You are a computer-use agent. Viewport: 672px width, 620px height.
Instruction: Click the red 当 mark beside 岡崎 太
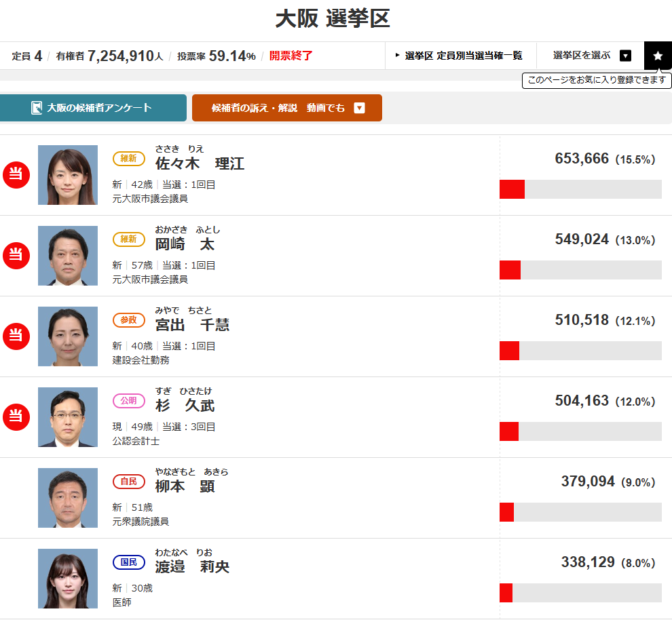point(16,256)
